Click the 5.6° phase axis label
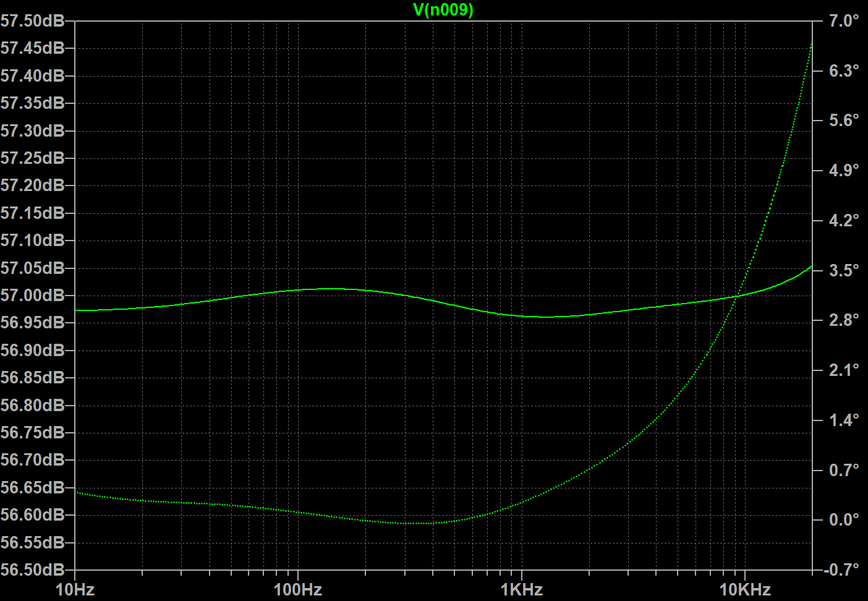This screenshot has height=601, width=868. click(x=844, y=121)
